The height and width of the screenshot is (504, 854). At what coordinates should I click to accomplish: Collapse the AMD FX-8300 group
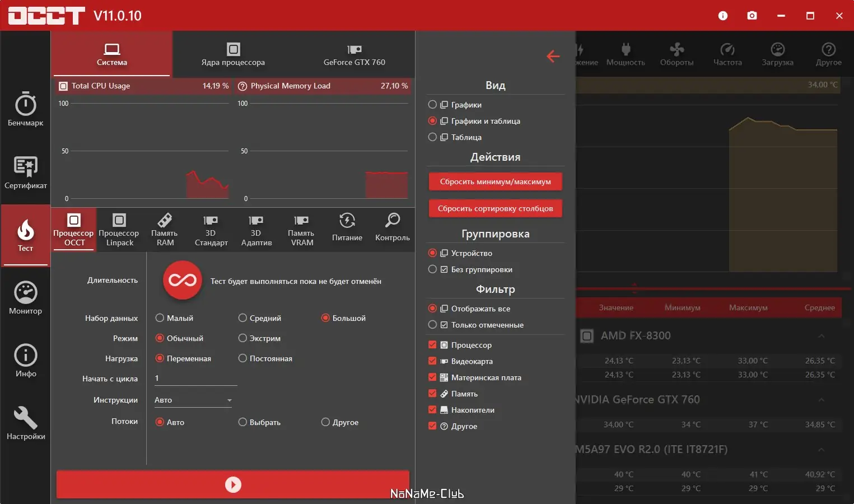point(821,336)
